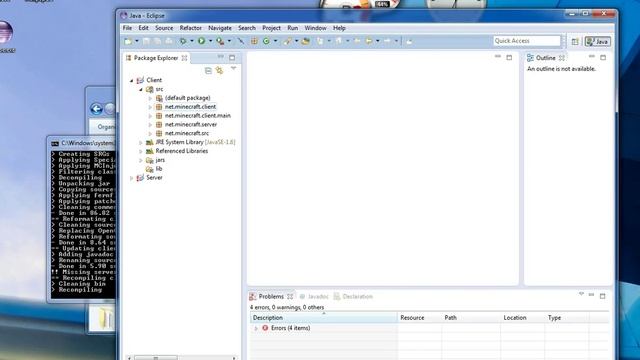This screenshot has width=640, height=360.
Task: Toggle Link with Editor in Package Explorer
Action: point(220,71)
